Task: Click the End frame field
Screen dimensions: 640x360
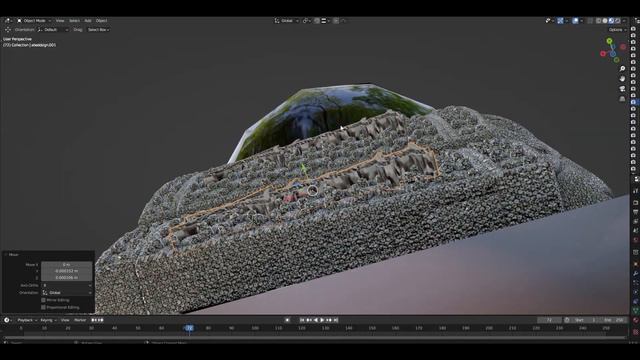Action: [613, 320]
